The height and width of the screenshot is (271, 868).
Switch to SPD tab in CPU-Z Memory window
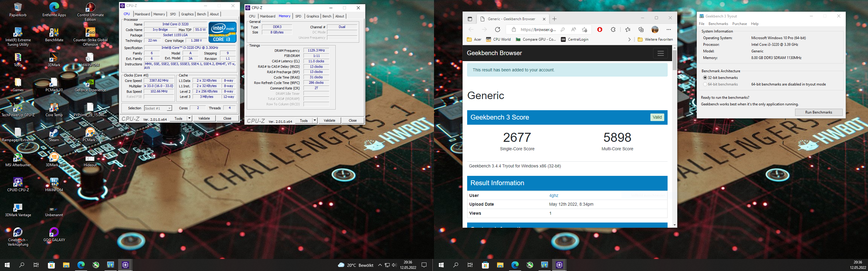coord(298,16)
